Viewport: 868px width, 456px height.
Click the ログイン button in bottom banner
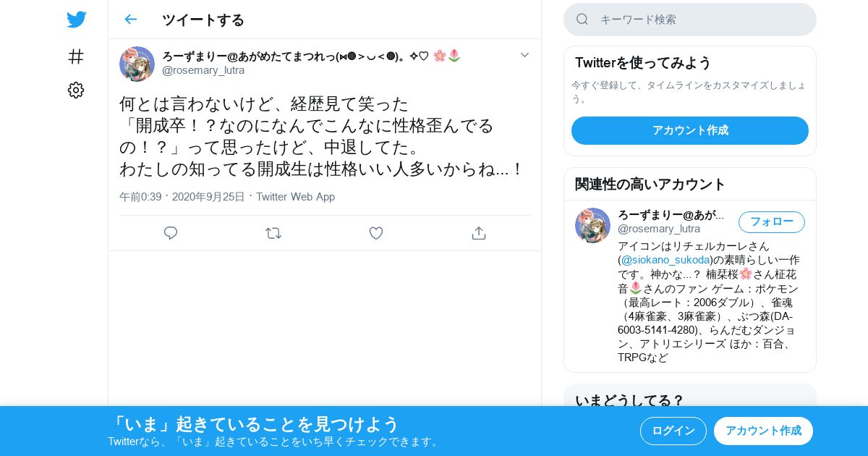point(673,431)
